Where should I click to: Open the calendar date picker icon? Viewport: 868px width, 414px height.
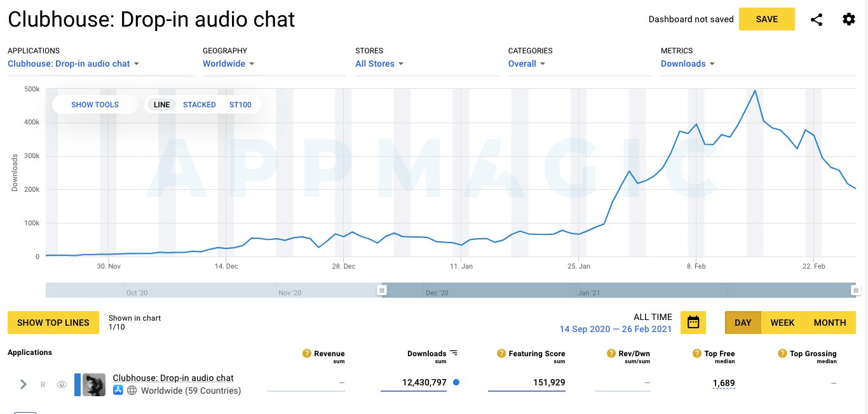[x=693, y=323]
